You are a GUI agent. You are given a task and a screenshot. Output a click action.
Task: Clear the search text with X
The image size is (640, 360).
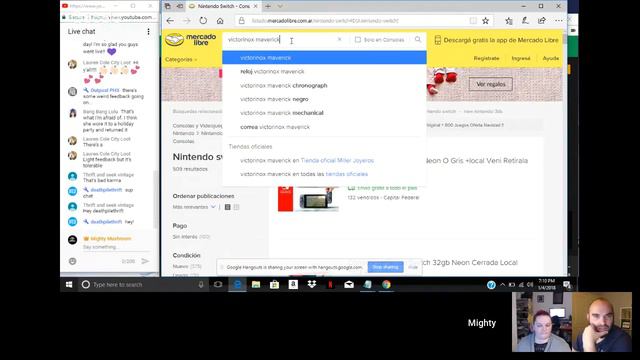339,40
